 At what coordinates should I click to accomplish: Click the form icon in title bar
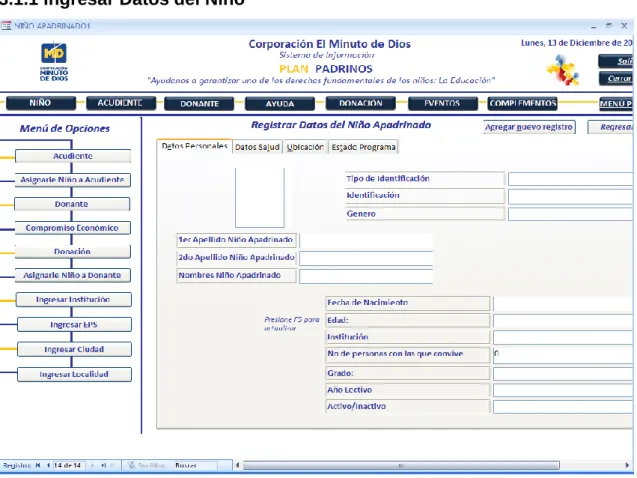coord(6,26)
